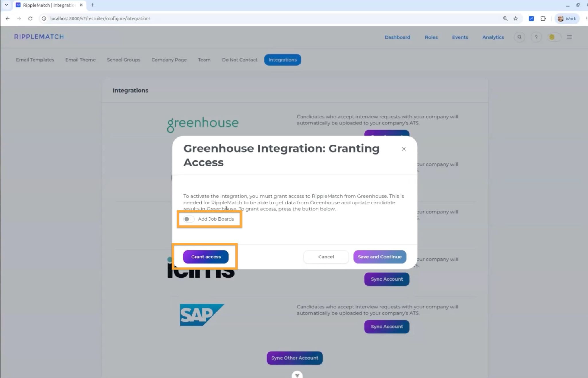Select the RippleMatch Integrations browser tab
Screen dimensions: 588x378
pos(49,5)
